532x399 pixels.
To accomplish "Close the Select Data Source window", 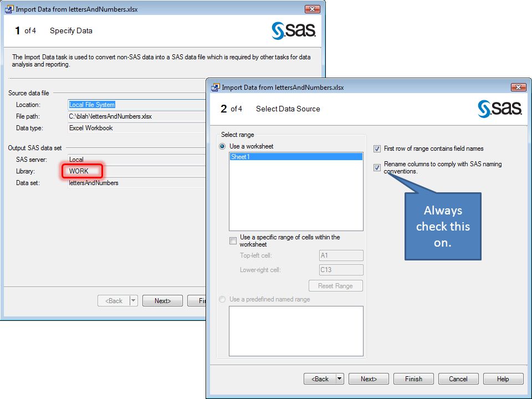I will (x=518, y=87).
